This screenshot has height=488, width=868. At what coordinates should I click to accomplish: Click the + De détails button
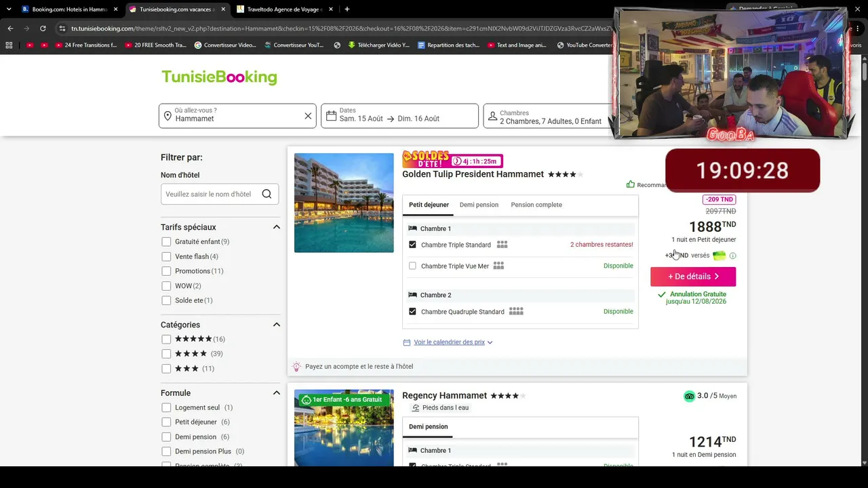click(693, 277)
